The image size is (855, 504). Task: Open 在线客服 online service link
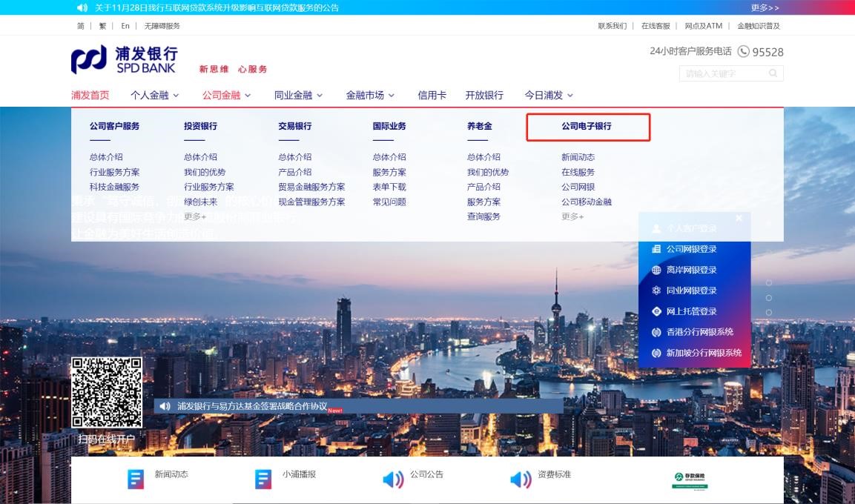[656, 26]
